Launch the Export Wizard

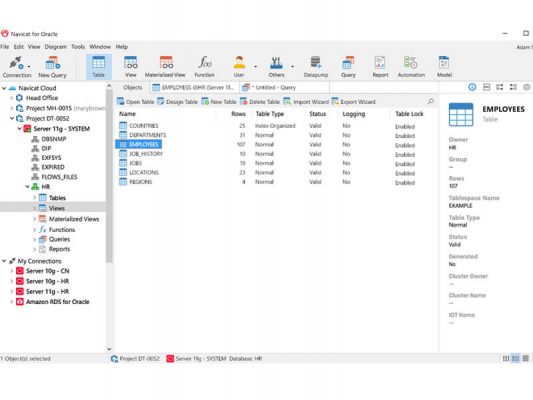tap(353, 102)
